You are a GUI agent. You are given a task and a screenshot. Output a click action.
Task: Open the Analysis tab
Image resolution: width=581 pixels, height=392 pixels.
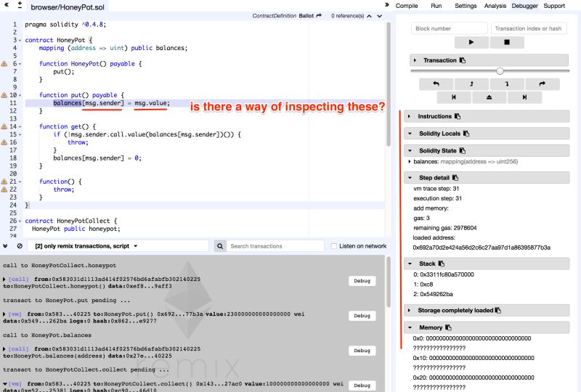coord(495,6)
